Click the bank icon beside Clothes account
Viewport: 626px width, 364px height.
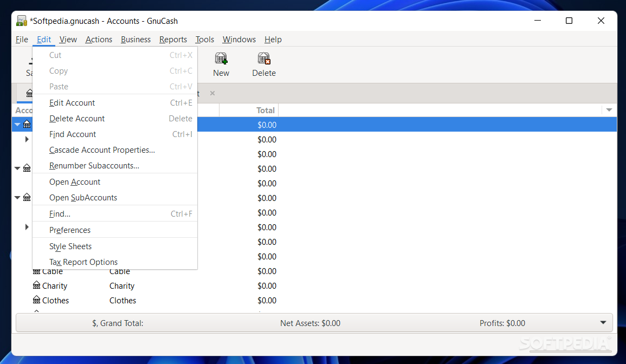[x=37, y=300]
